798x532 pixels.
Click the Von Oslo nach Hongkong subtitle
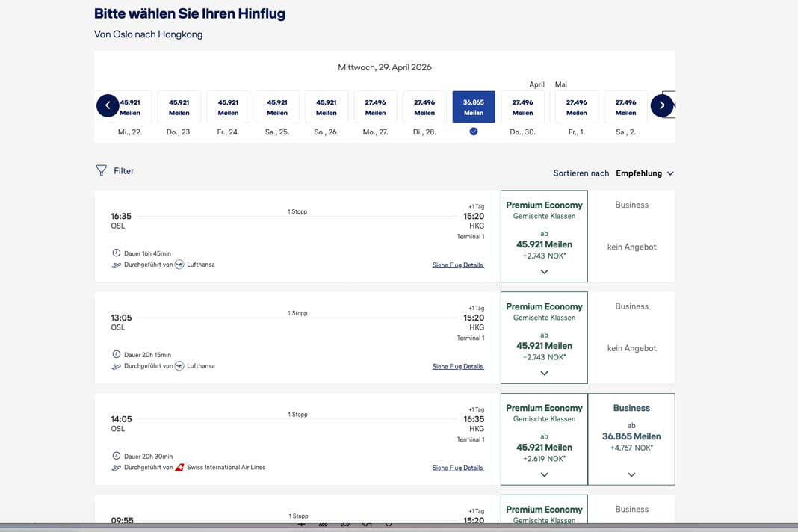click(x=148, y=34)
